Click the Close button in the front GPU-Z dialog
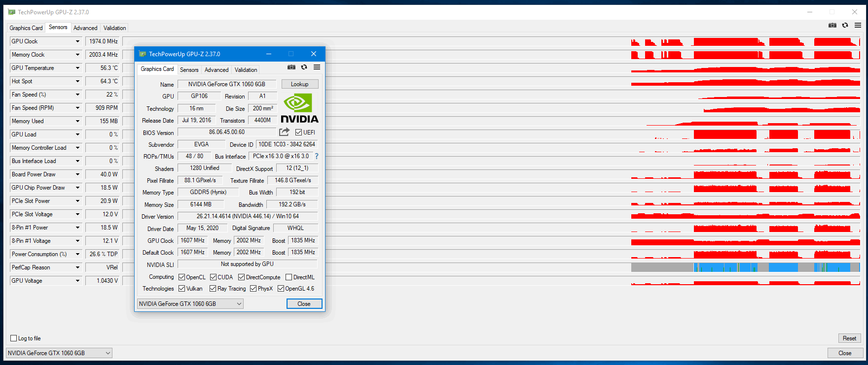 point(304,304)
